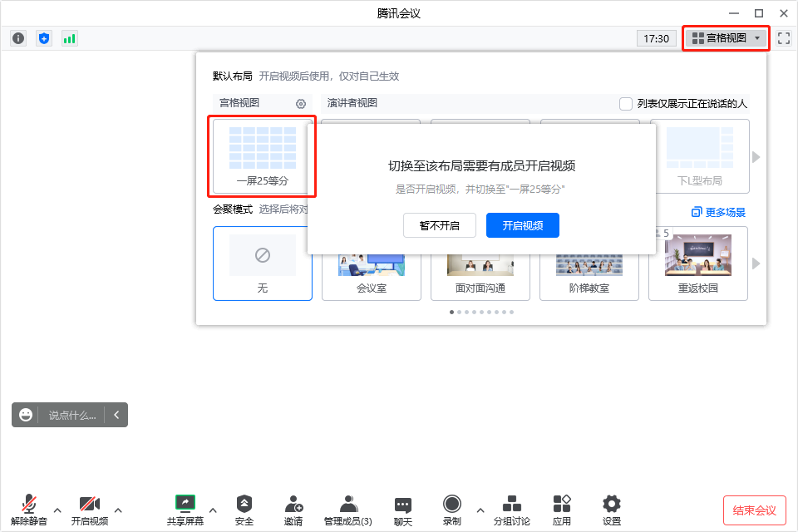
Task: Open 应用 apps panel
Action: (562, 510)
